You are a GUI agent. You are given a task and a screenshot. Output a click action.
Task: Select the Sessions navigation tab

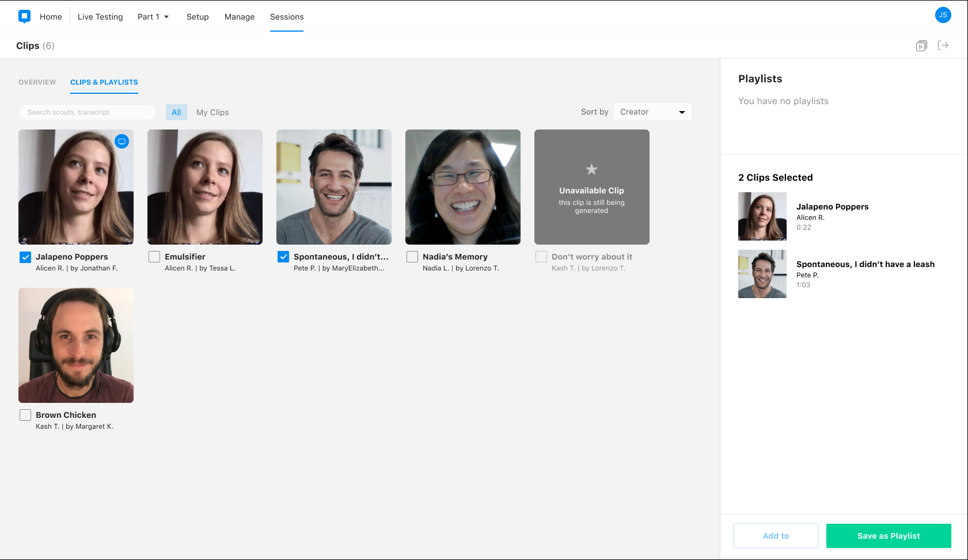coord(287,17)
